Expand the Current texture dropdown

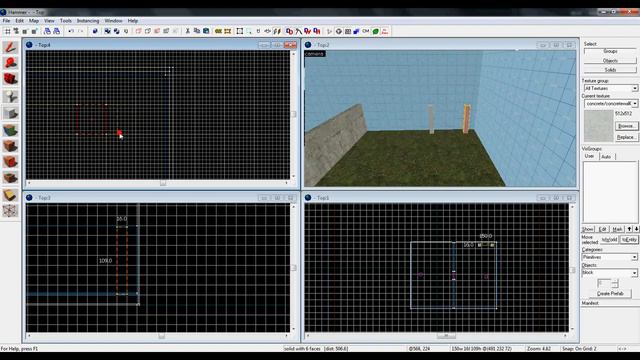pos(635,104)
